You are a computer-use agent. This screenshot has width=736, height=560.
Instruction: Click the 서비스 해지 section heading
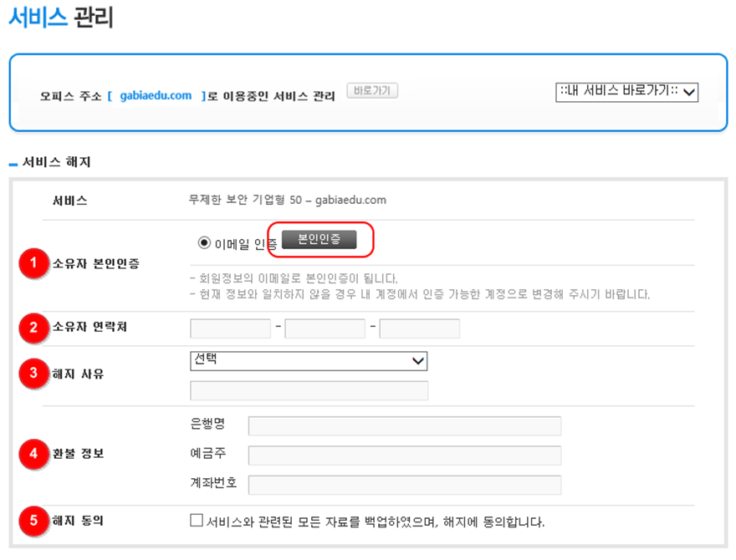tap(56, 162)
